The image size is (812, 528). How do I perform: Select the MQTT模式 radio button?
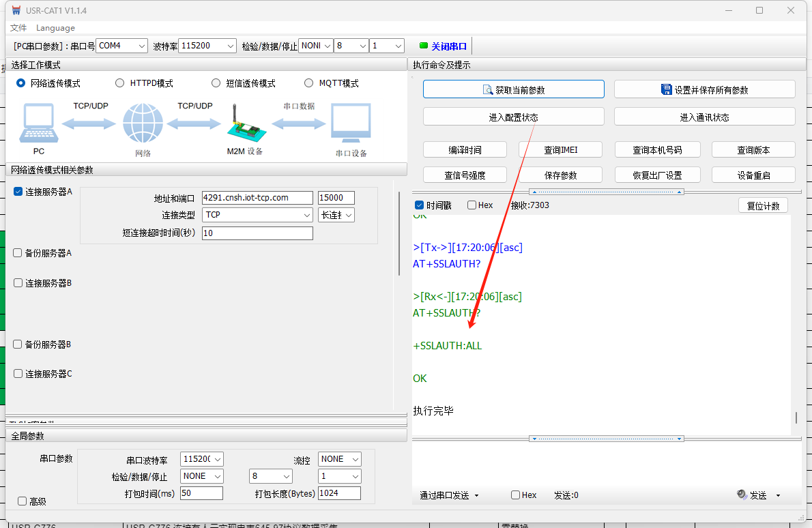tap(309, 83)
